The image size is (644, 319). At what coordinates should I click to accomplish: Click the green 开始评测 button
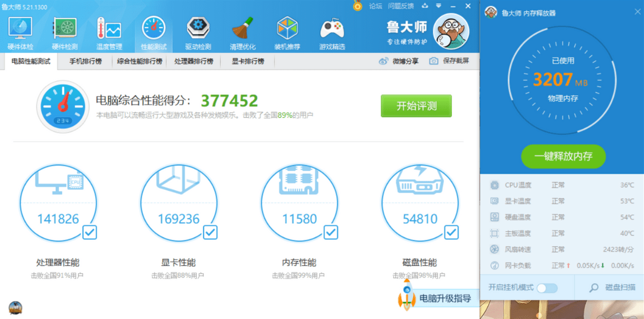point(416,106)
